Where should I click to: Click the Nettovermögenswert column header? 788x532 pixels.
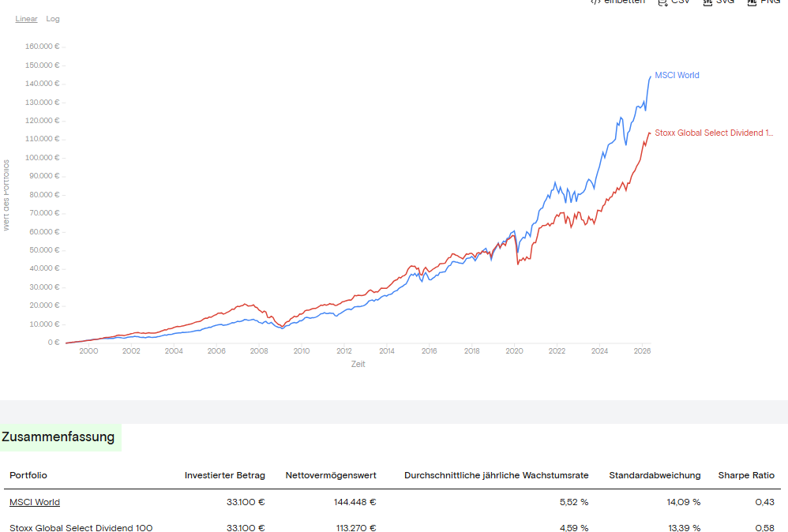(x=331, y=475)
